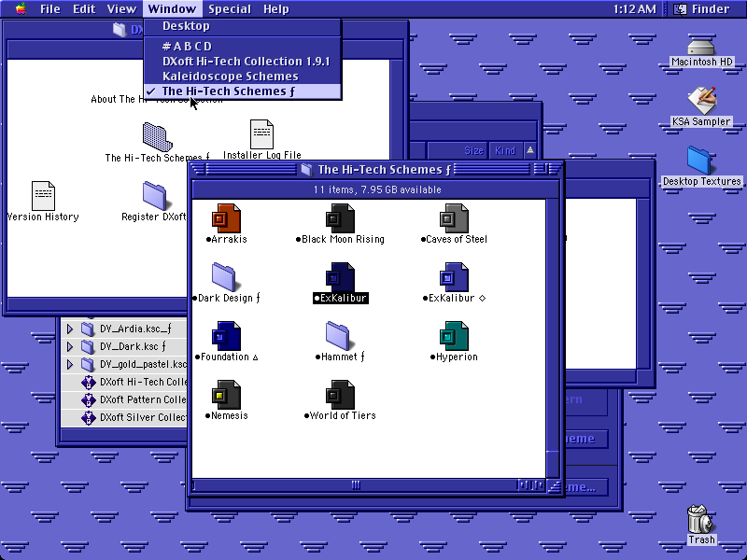Select the KSA Sampler desktop icon
747x560 pixels.
pyautogui.click(x=701, y=101)
